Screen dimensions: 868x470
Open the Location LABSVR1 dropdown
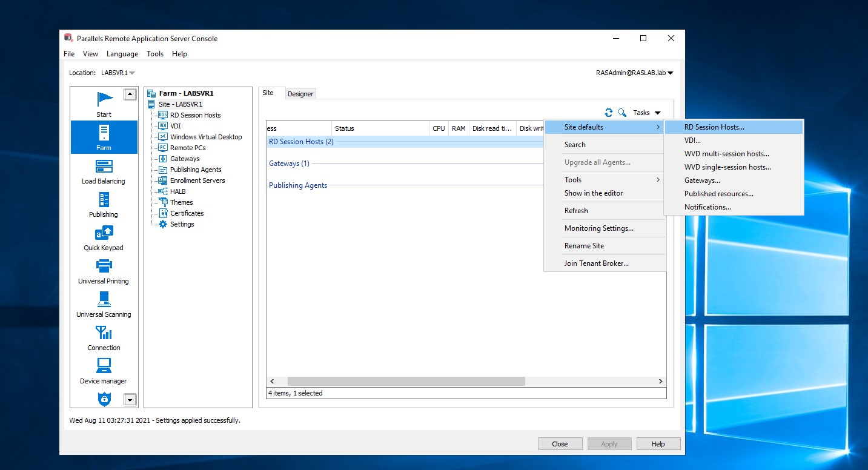[x=118, y=73]
